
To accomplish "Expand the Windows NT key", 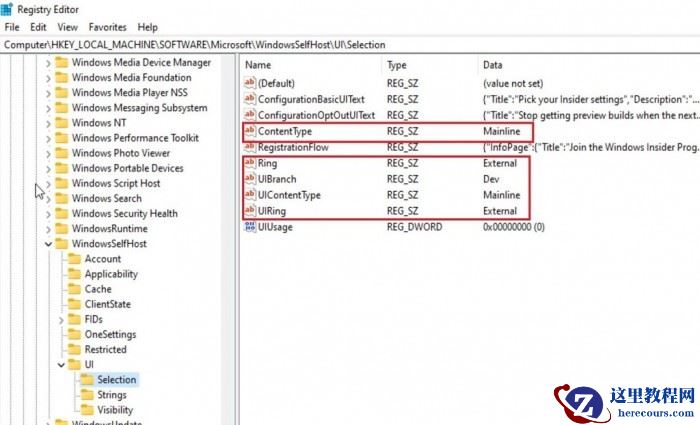I will coord(48,123).
